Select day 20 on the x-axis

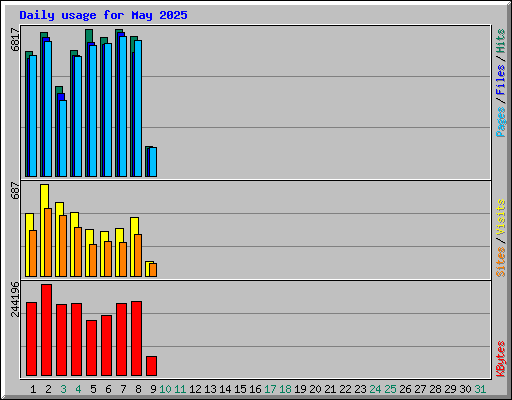click(315, 389)
